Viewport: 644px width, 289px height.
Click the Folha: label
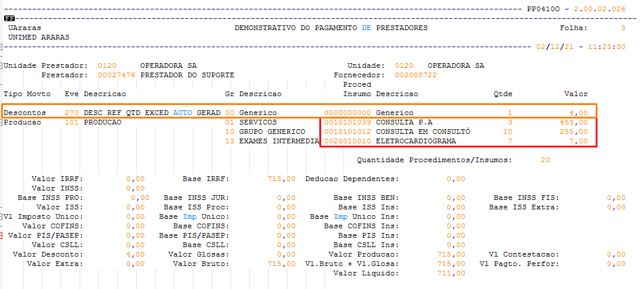[x=574, y=28]
